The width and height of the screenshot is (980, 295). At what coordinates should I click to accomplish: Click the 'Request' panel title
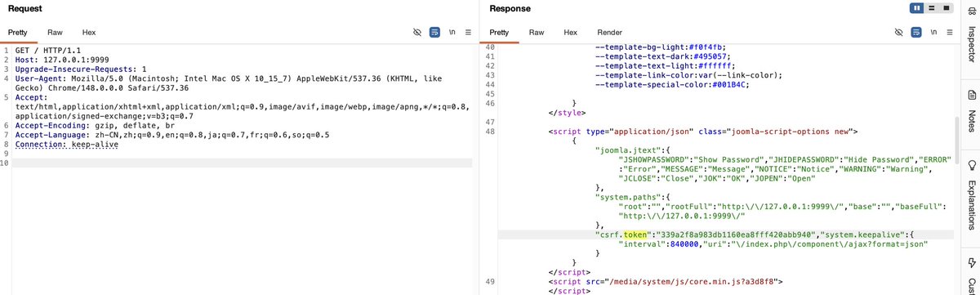[26, 9]
